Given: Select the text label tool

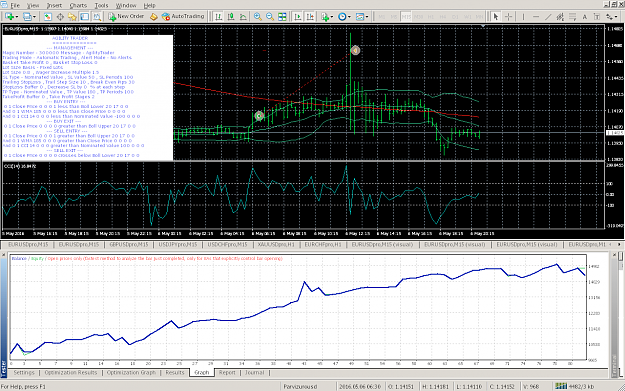Looking at the screenshot, I should [x=584, y=16].
